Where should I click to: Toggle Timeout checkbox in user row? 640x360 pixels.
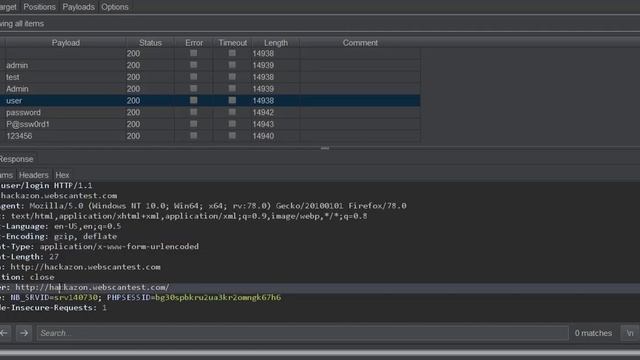pos(232,100)
